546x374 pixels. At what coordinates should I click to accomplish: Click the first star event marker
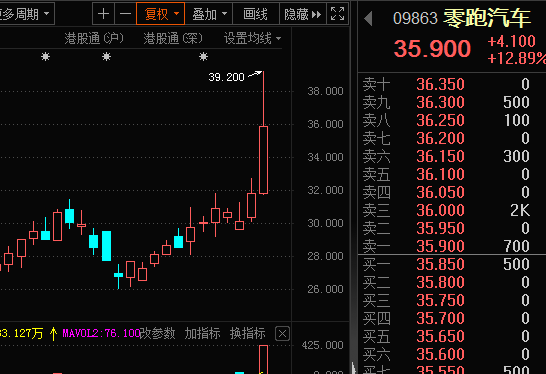[46, 56]
